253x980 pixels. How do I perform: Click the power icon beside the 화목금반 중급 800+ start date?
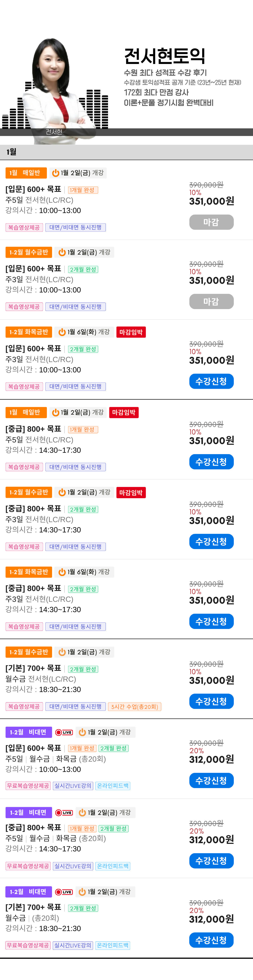[62, 572]
